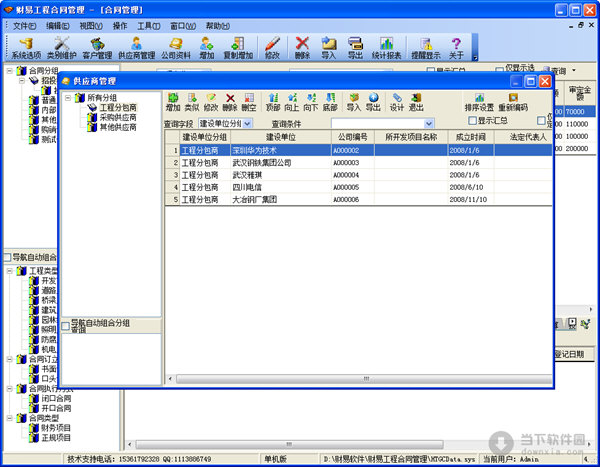This screenshot has height=467, width=600.
Task: Collapse 工程类型 tree node
Action: click(10, 271)
